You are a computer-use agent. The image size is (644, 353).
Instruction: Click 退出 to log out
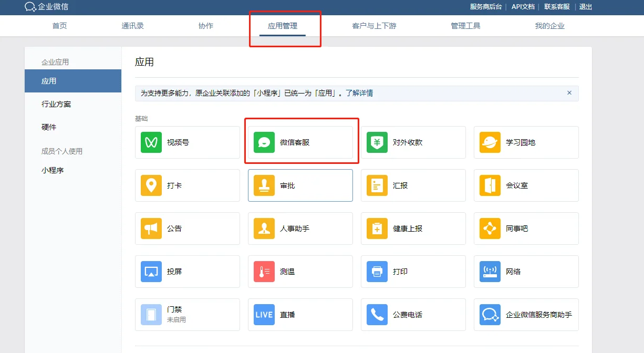coord(586,7)
